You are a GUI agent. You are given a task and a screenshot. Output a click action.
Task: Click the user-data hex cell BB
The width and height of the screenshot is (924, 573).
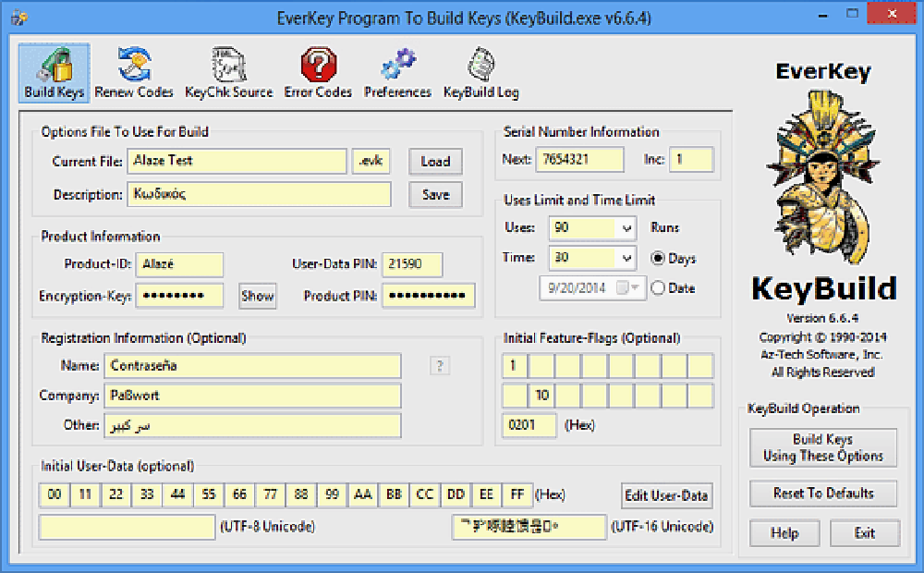coord(394,494)
